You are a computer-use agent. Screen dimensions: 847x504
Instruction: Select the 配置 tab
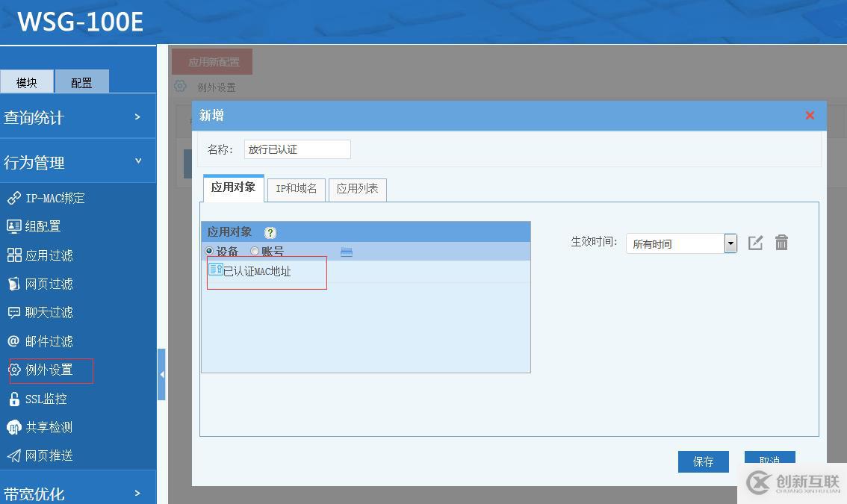pyautogui.click(x=81, y=81)
